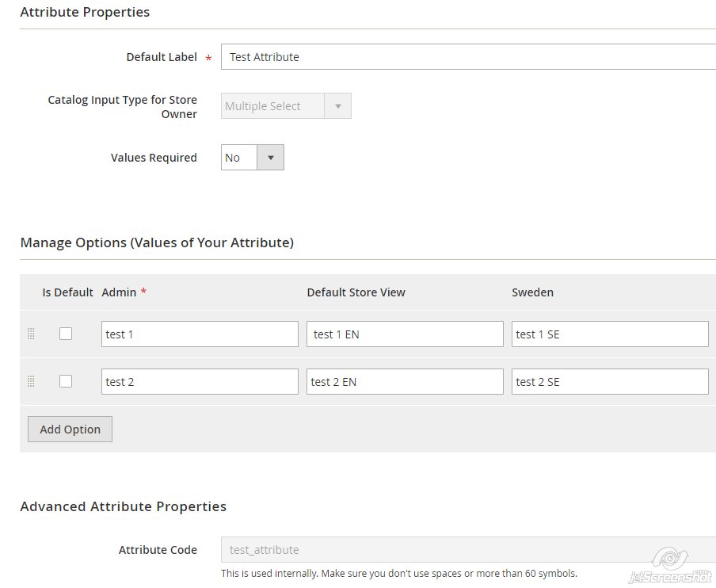The height and width of the screenshot is (588, 716).
Task: Collapse the Manage Options section
Action: (x=156, y=242)
